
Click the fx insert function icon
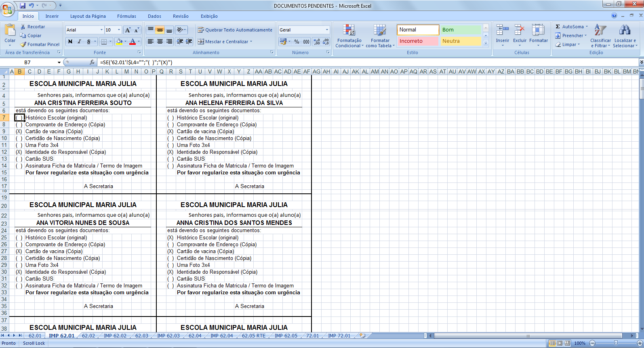(92, 63)
